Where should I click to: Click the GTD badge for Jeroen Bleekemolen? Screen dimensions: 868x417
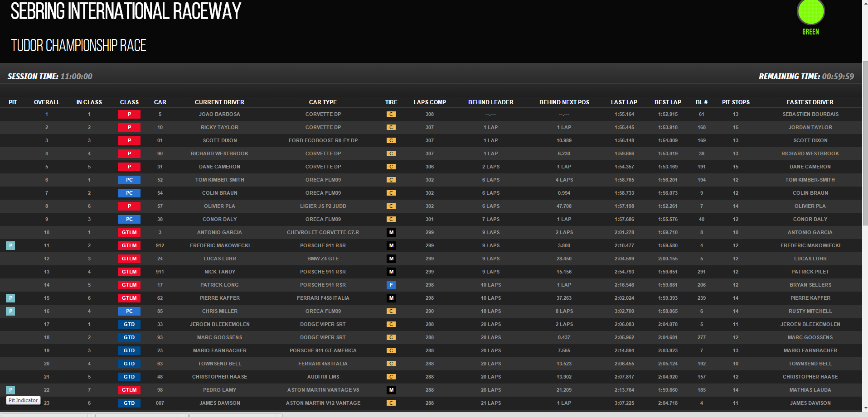click(129, 324)
